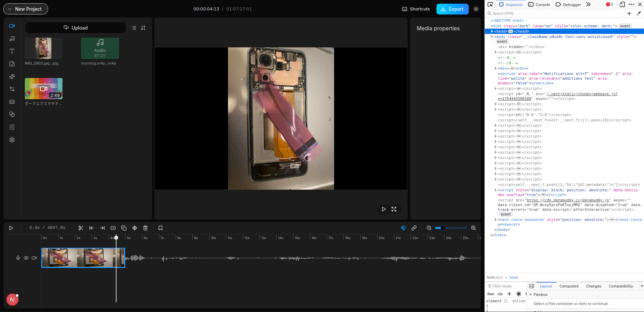Click the delete trash icon in timeline toolbar
The image size is (644, 312).
[x=145, y=228]
